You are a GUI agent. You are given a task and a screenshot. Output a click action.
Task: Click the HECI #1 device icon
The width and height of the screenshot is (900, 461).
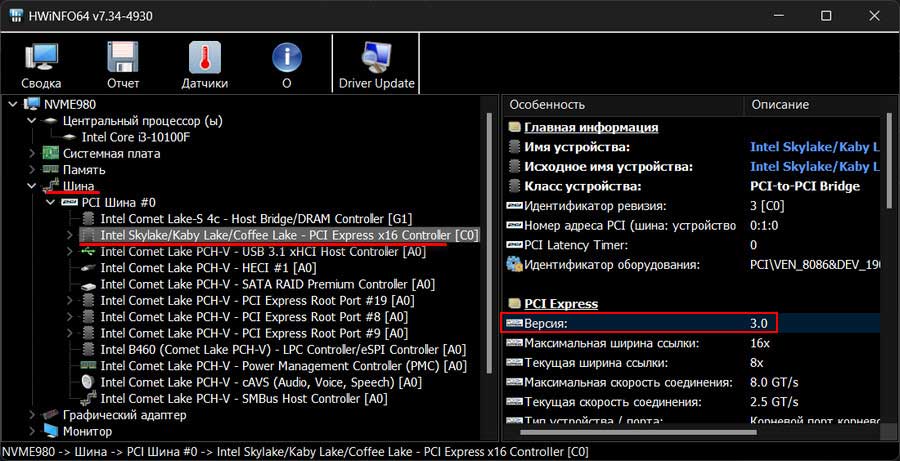[x=88, y=268]
